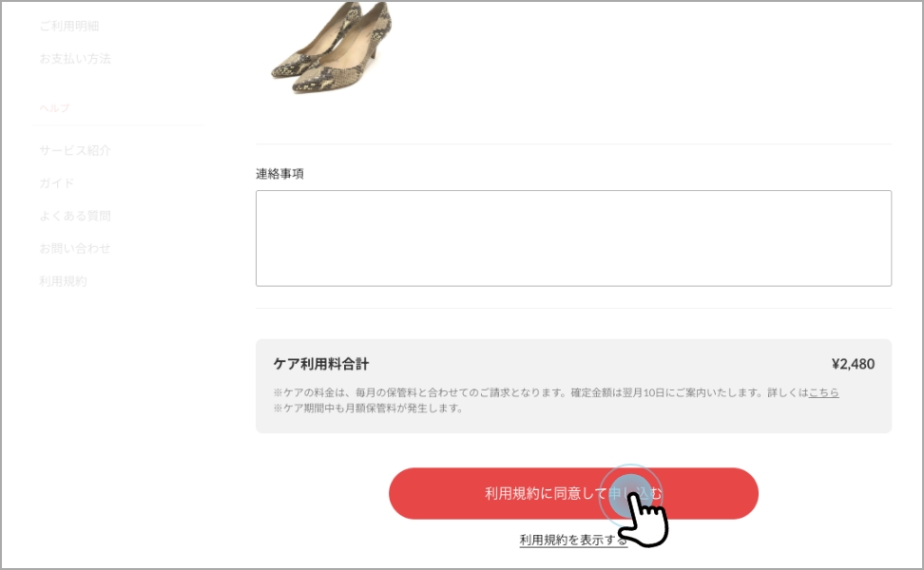Screen dimensions: 924x570
Task: Click the 連絡事項 field label
Action: 279,174
